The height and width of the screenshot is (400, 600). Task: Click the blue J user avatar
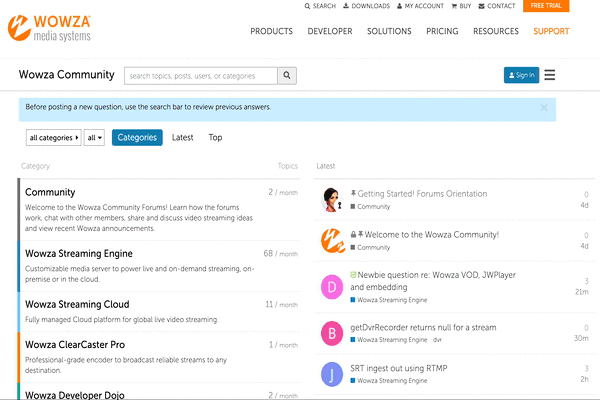click(332, 374)
